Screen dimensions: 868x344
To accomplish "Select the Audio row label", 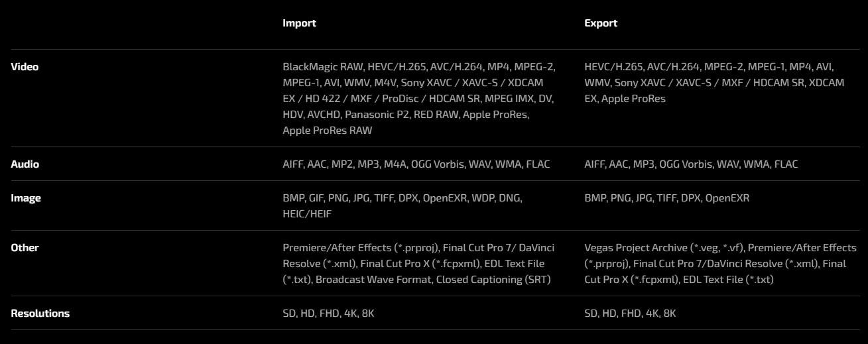I will (25, 164).
